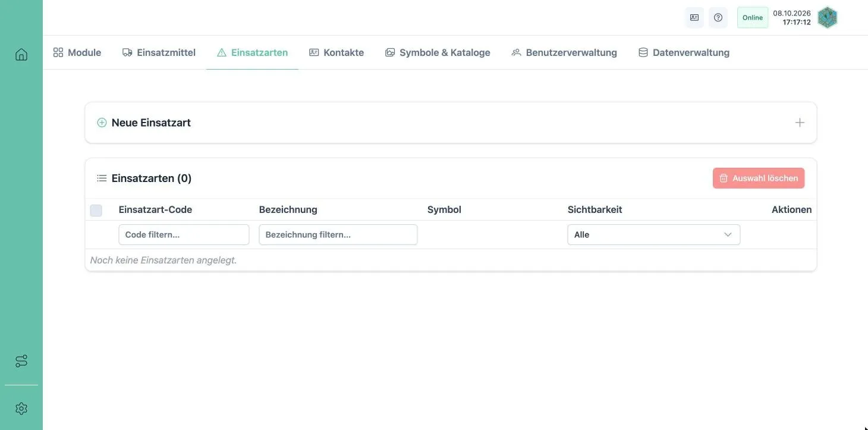Open the Symbole & Kataloge tab

click(438, 52)
